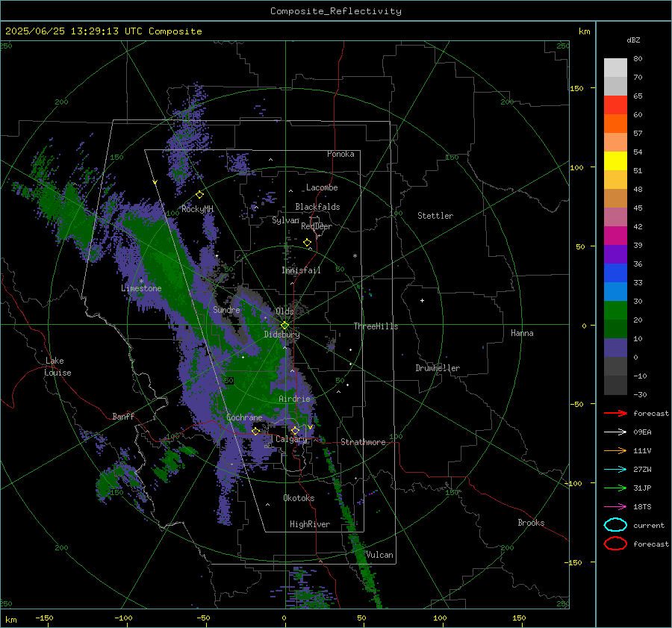This screenshot has width=672, height=628.
Task: Select the orange 60 dBZ color swatch
Action: (x=615, y=123)
